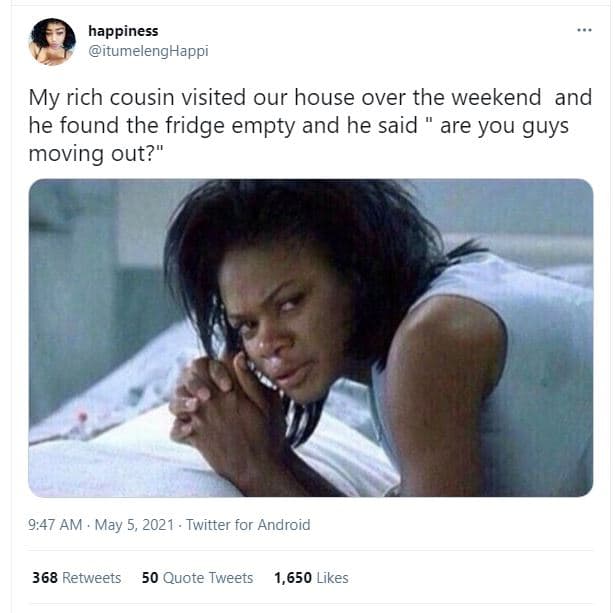The width and height of the screenshot is (616, 613).
Task: Open the @itumelengHappi handle link
Action: 148,51
